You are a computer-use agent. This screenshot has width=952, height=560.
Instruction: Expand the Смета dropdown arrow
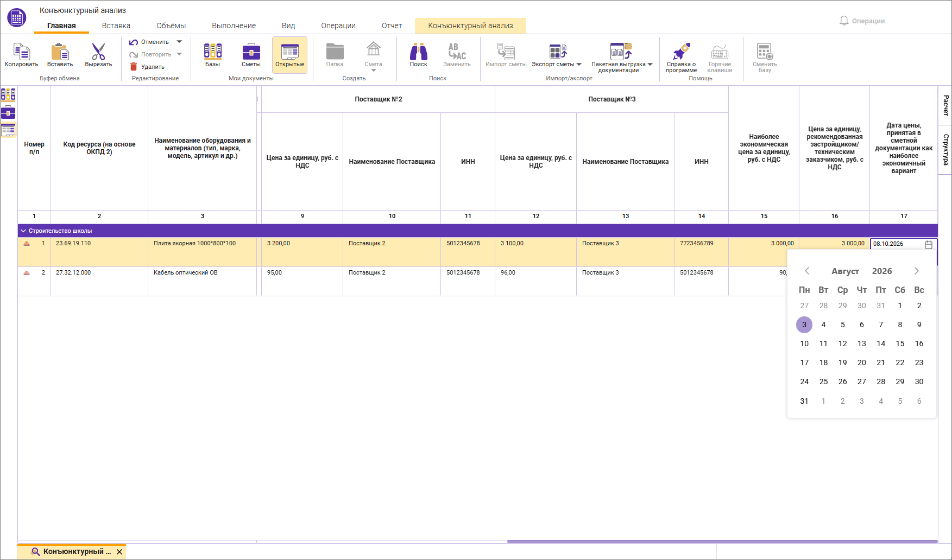373,71
